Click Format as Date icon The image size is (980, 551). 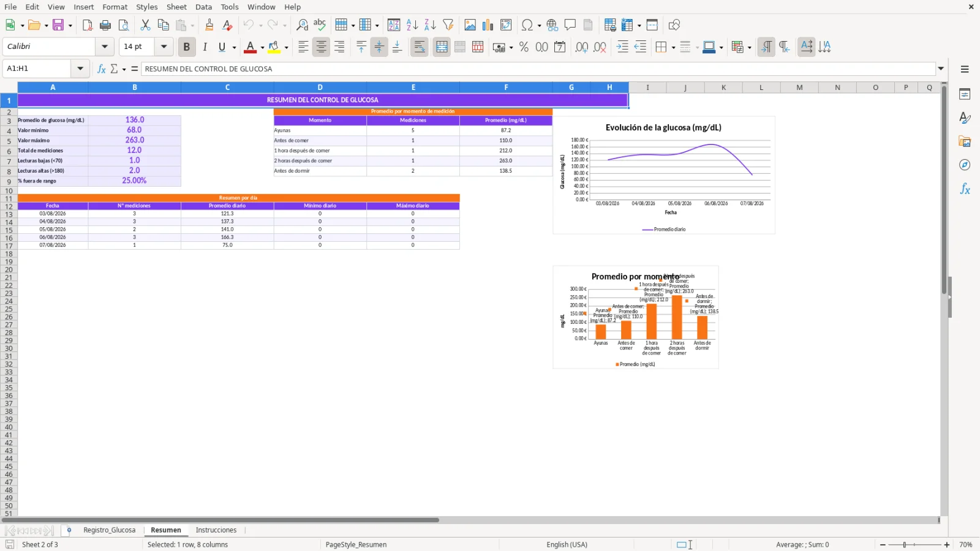[x=560, y=47]
